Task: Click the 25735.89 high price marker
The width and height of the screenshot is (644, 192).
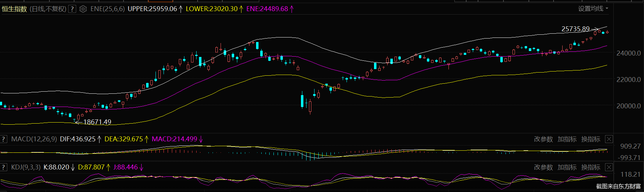Action: [575, 29]
